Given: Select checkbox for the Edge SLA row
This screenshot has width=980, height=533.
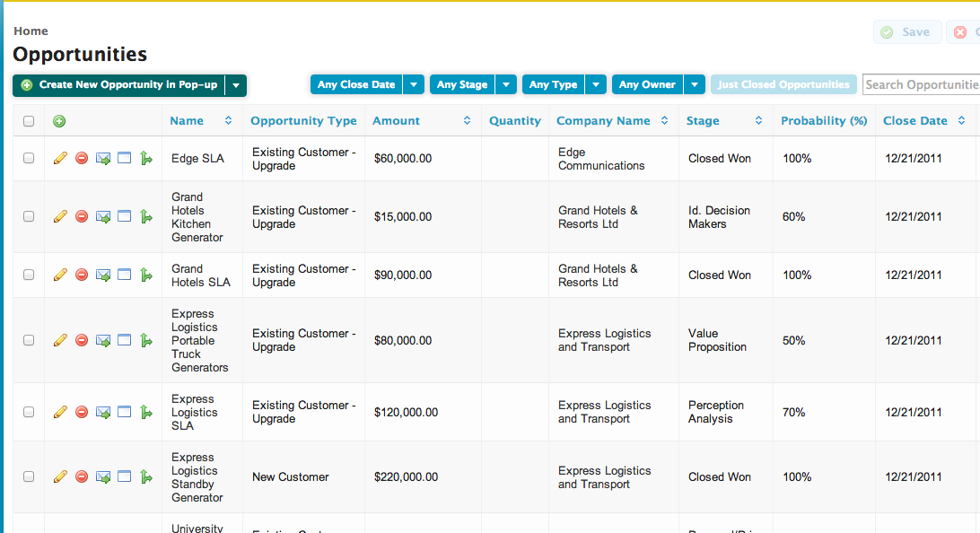Looking at the screenshot, I should pyautogui.click(x=28, y=157).
